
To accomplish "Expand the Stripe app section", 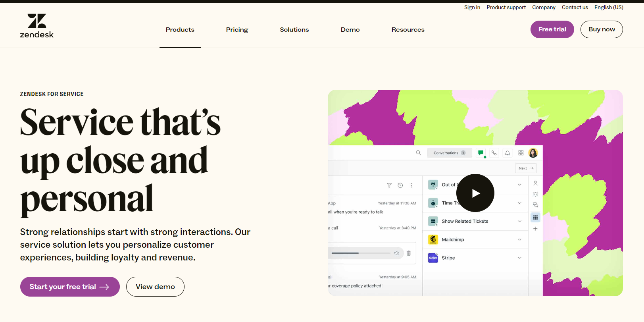I will 519,258.
